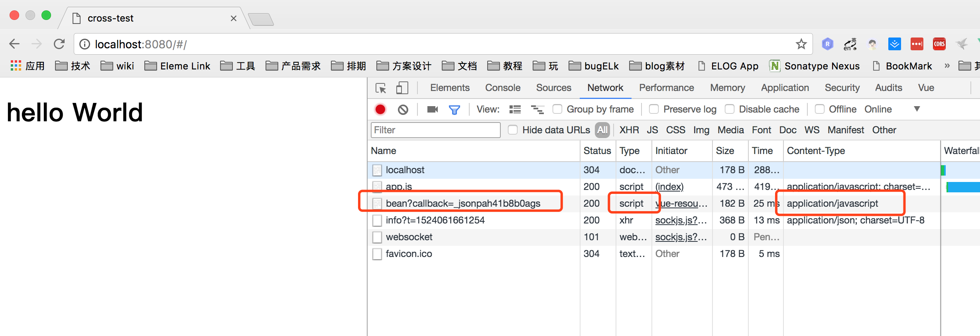The image size is (980, 336).
Task: Open the 技术 bookmarks folder
Action: 73,66
